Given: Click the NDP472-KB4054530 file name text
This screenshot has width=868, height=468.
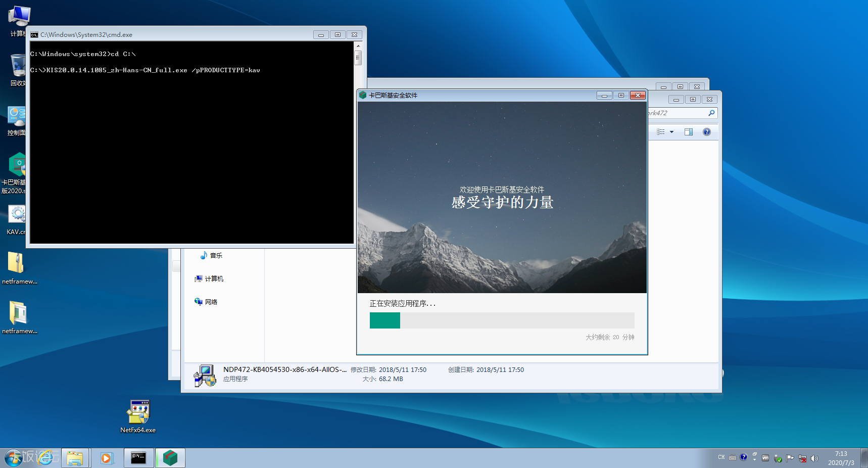Looking at the screenshot, I should click(285, 369).
